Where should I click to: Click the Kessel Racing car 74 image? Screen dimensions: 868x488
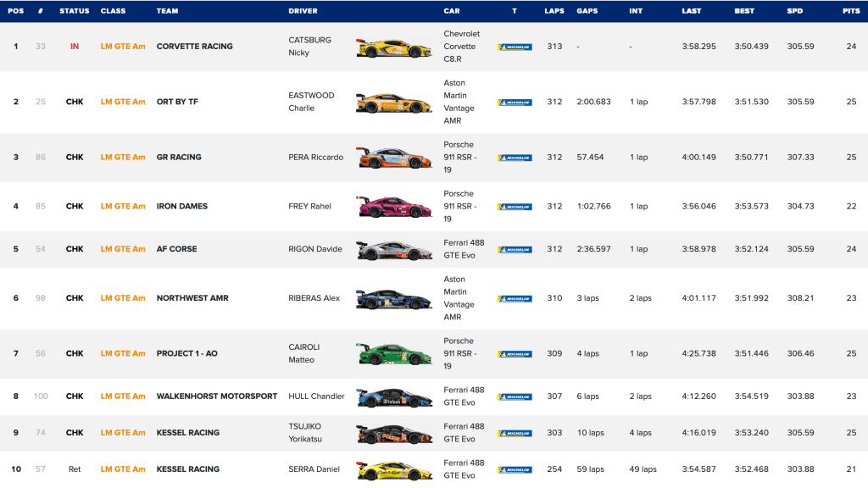coord(393,435)
